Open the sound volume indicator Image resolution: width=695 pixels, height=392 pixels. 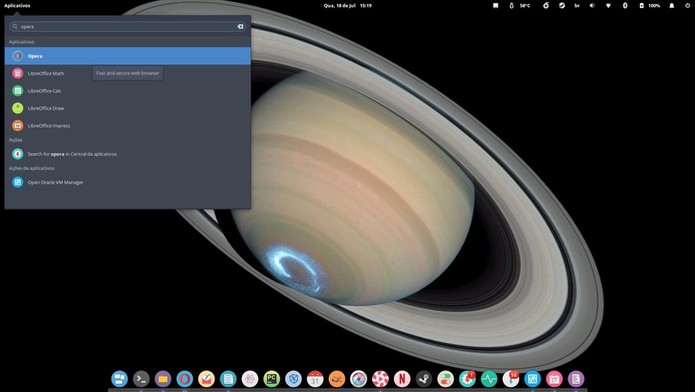pyautogui.click(x=592, y=6)
